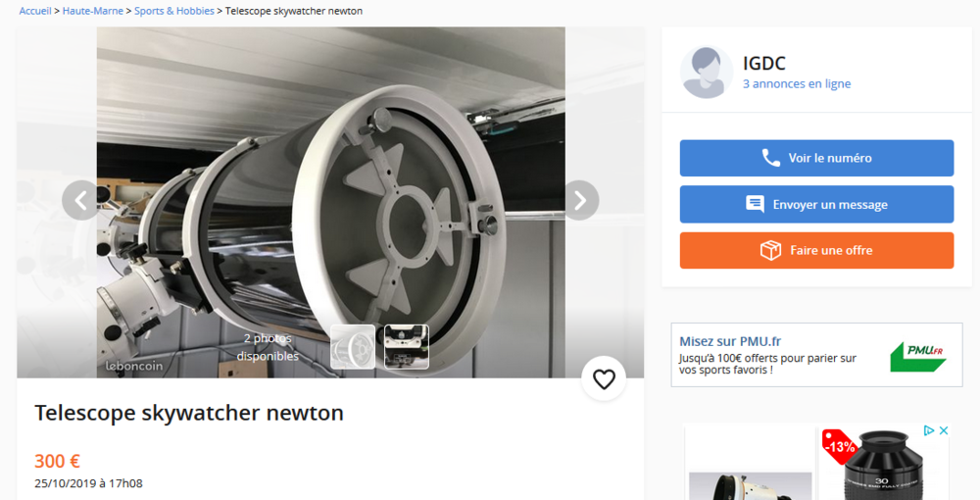Select the listing title Telescope skywatcher newton

(x=189, y=413)
